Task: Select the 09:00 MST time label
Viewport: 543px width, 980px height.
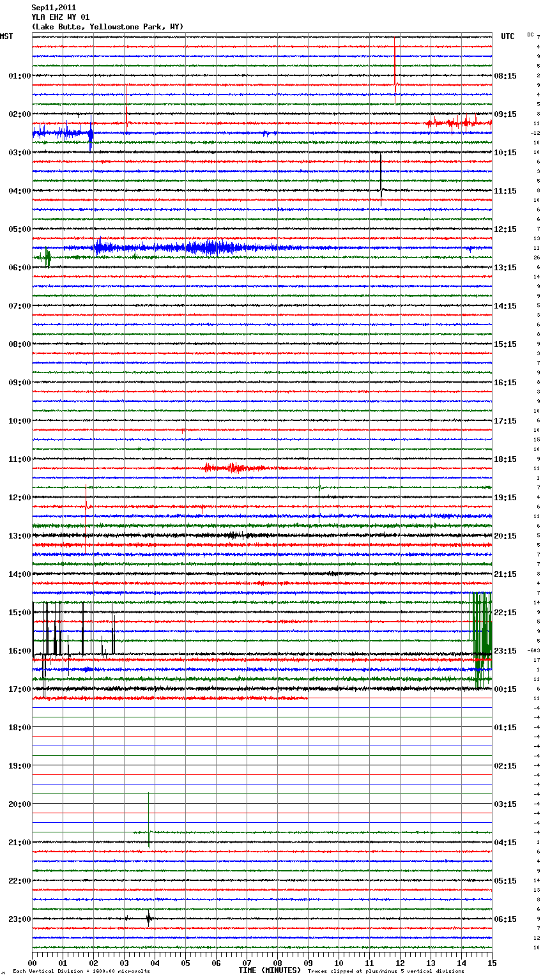Action: pos(20,383)
